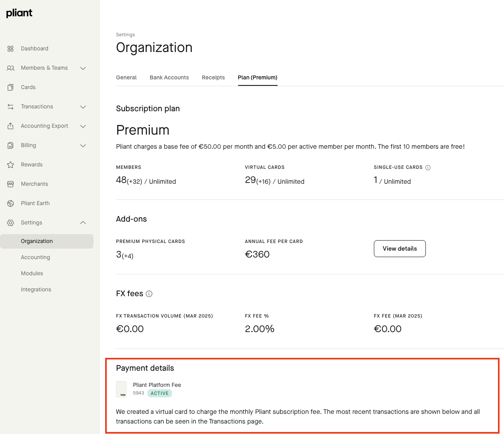Open Modules under Settings

[32, 273]
